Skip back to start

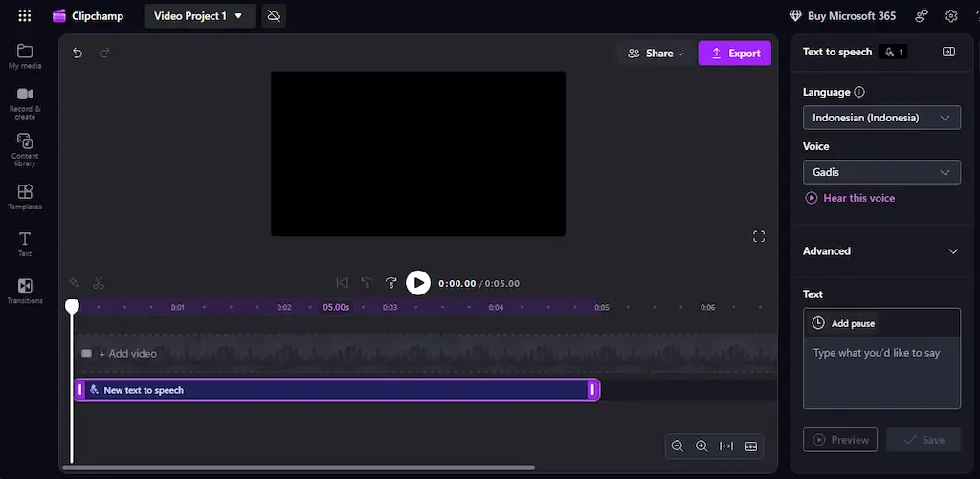click(342, 283)
